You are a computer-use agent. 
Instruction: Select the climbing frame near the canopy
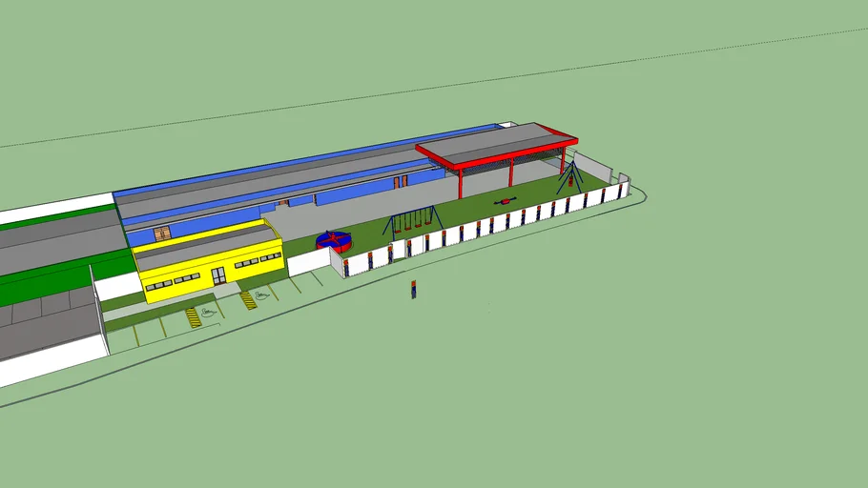pos(570,174)
